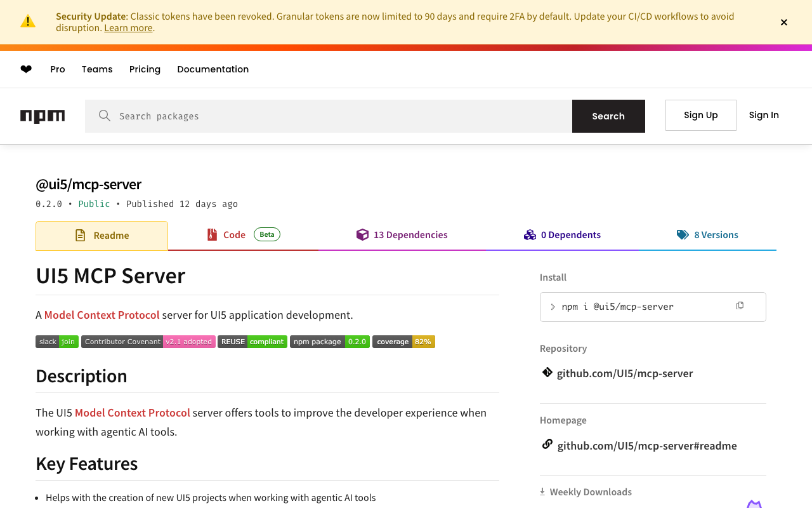Click the @ui5/mcp-server package title
The image size is (812, 508).
coord(89,184)
